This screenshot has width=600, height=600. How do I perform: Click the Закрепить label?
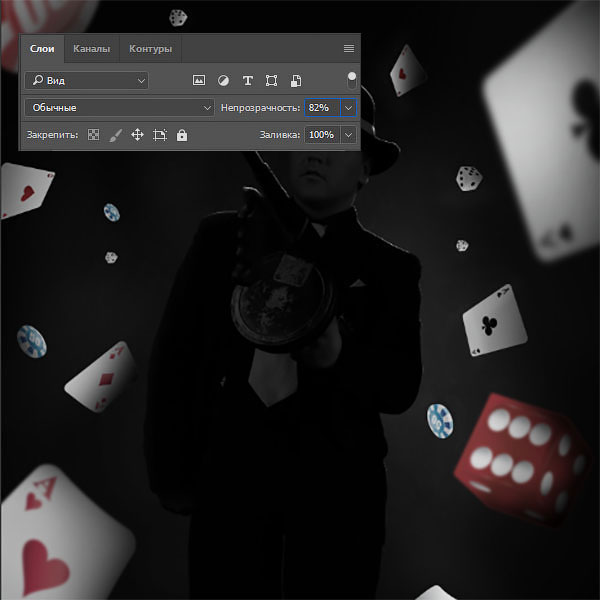point(52,135)
